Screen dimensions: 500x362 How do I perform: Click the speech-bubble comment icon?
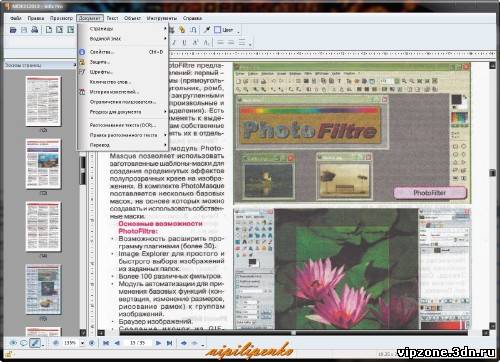(x=24, y=343)
